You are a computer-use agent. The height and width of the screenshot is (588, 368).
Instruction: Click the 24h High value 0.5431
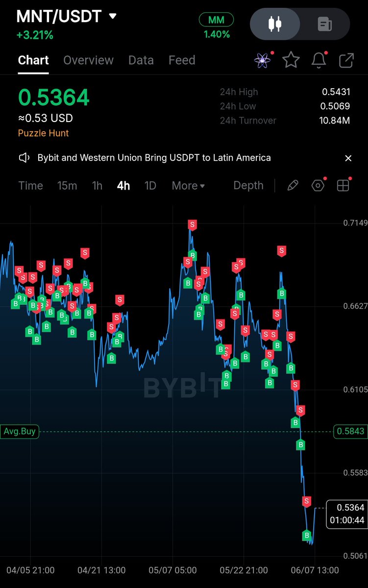(336, 92)
